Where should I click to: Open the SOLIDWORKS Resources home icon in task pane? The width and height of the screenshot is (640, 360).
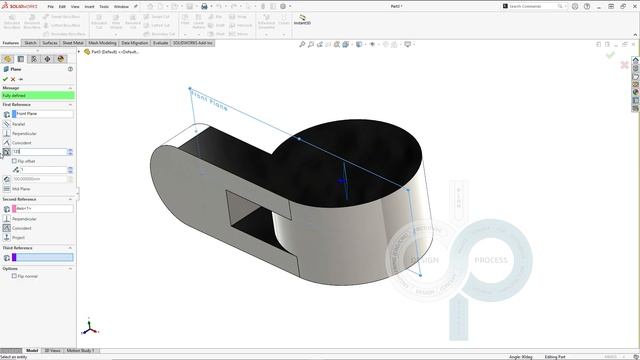[636, 60]
